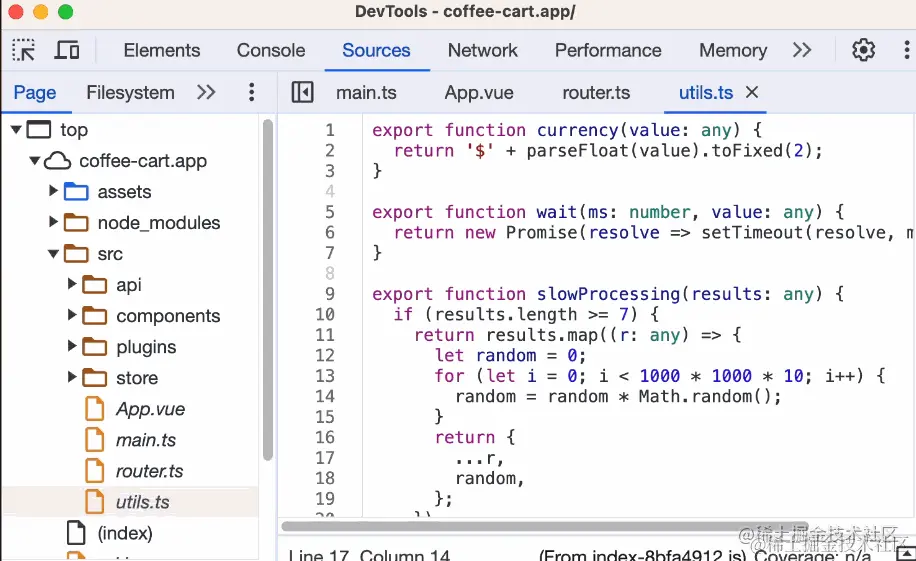Open the router.ts editor tab
916x561 pixels.
click(596, 92)
